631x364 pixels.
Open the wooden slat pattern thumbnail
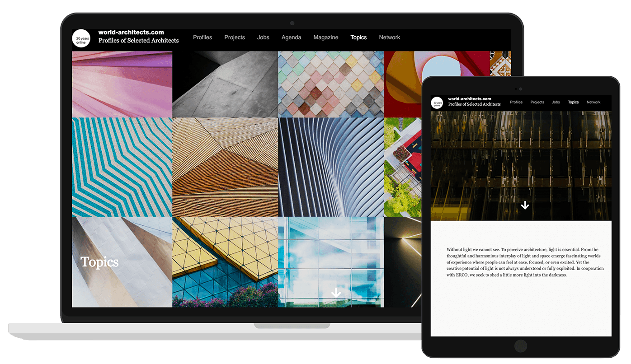[x=225, y=167]
